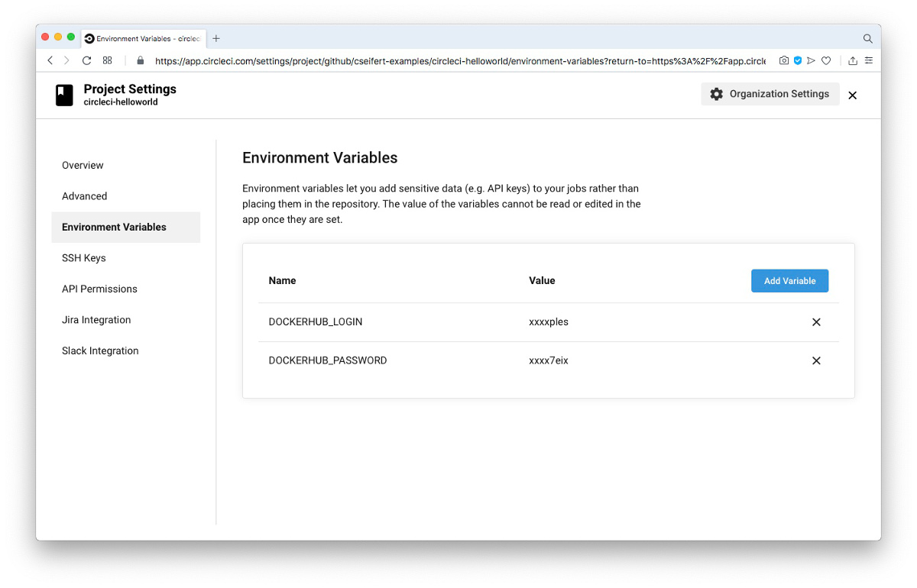Click the DOCKERHUB_PASSWORD name cell
Image resolution: width=917 pixels, height=588 pixels.
(328, 360)
